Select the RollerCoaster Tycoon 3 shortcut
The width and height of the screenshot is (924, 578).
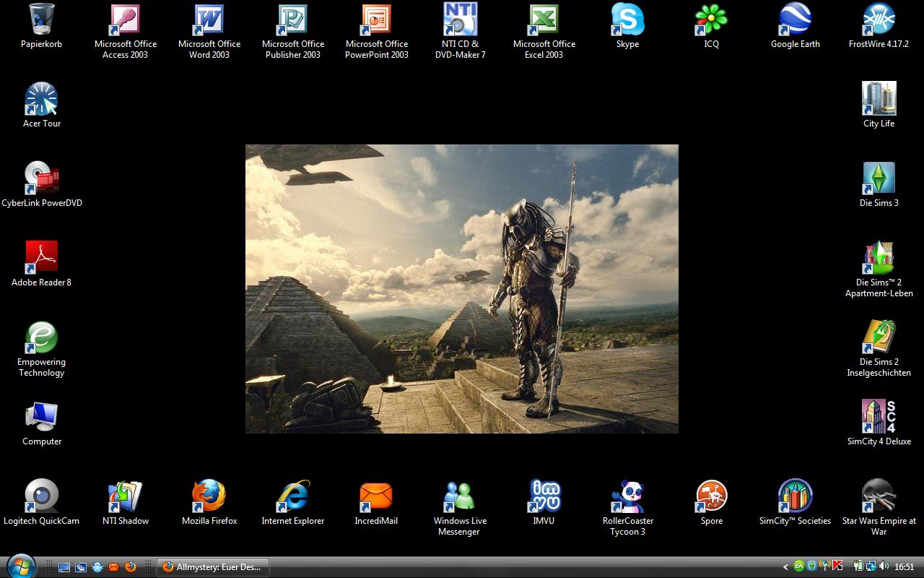pos(627,508)
